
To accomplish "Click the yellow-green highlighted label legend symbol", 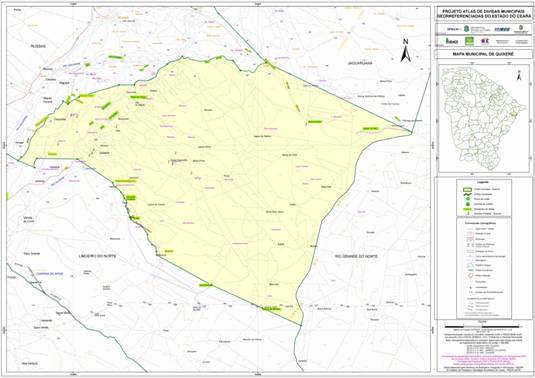I will pyautogui.click(x=468, y=209).
